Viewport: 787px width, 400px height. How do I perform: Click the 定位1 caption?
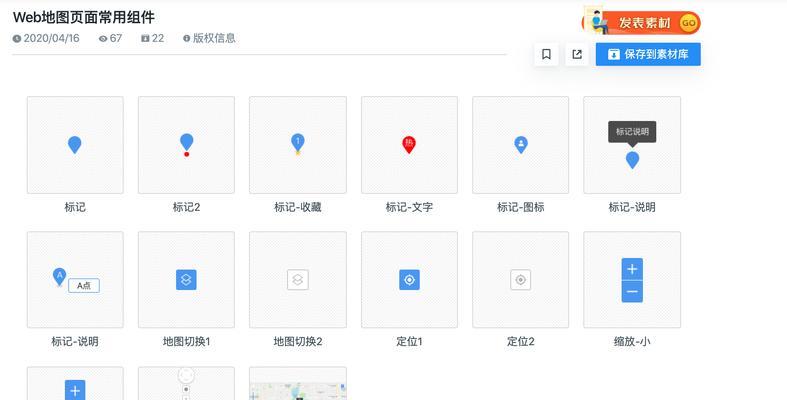click(x=409, y=341)
